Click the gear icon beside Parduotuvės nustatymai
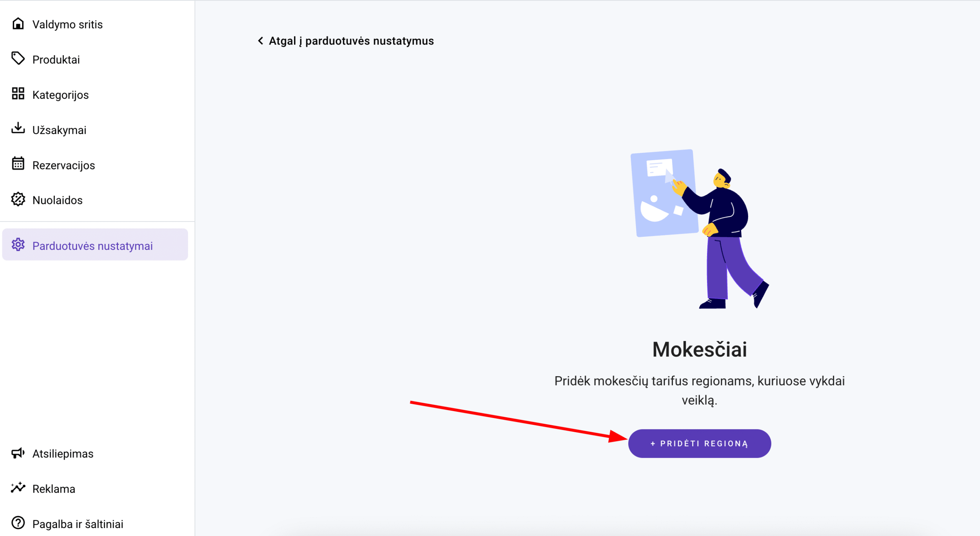The height and width of the screenshot is (536, 980). (x=18, y=246)
